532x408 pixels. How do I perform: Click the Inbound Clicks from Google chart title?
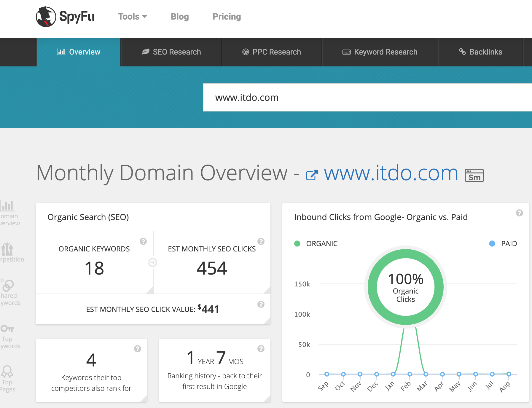381,217
